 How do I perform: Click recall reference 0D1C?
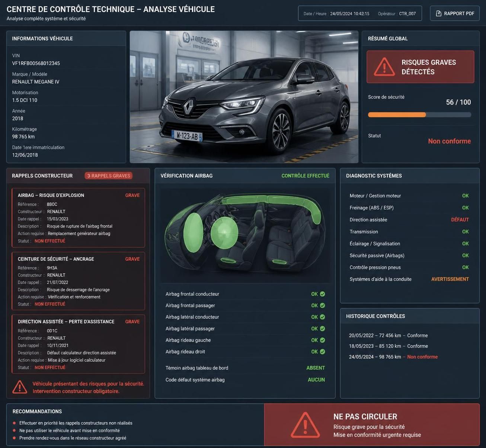pos(52,331)
